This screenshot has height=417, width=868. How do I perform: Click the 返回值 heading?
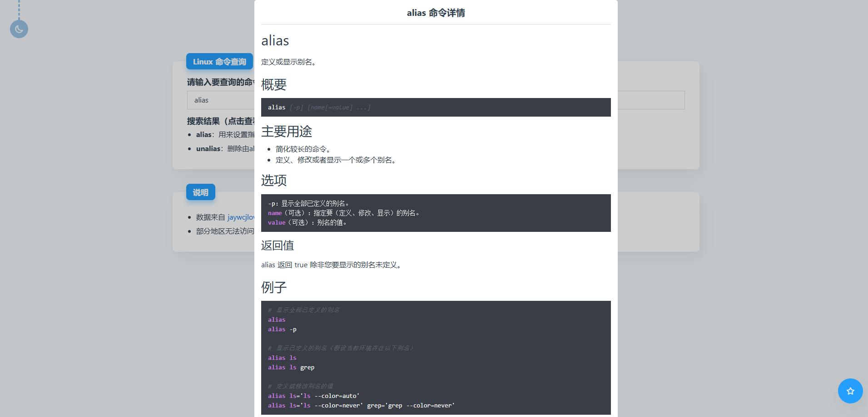277,245
